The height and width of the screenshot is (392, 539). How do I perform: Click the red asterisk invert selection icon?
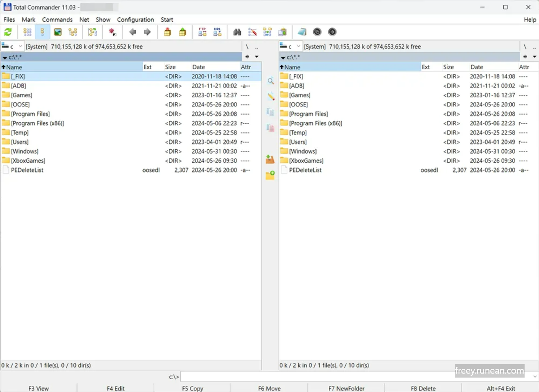click(x=112, y=32)
